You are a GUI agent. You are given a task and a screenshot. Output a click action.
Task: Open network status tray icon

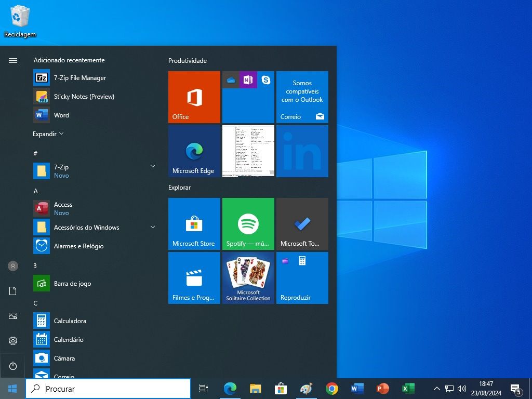(x=449, y=389)
